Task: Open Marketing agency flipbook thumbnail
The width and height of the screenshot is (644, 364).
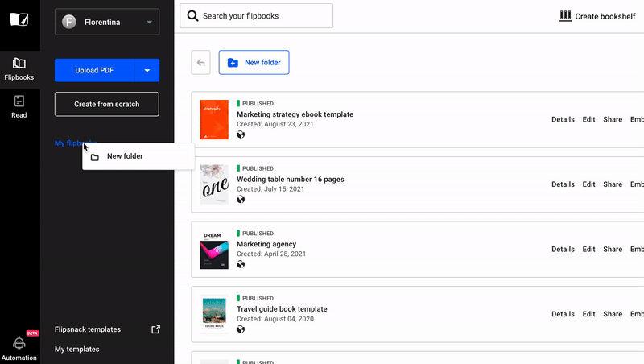Action: click(x=214, y=250)
